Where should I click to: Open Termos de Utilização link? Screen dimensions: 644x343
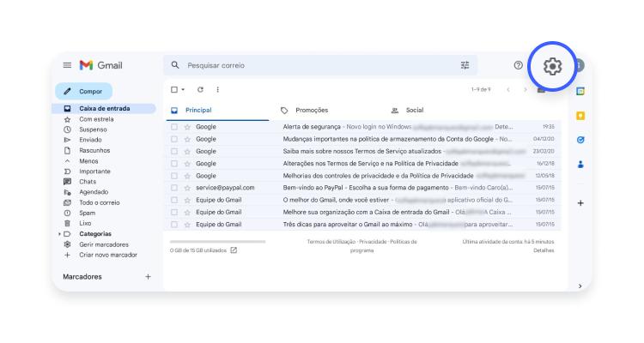click(x=331, y=242)
